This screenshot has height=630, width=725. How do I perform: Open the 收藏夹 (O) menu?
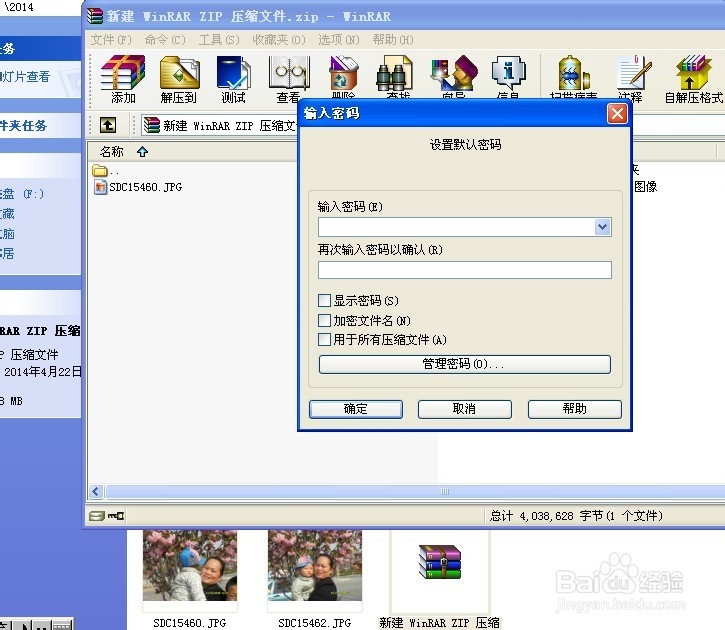(279, 40)
